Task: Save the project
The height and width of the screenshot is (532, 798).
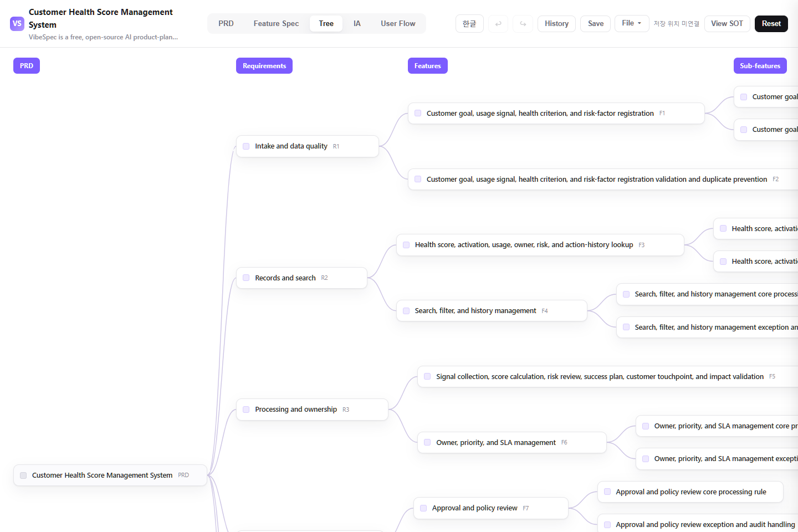Action: pos(596,24)
